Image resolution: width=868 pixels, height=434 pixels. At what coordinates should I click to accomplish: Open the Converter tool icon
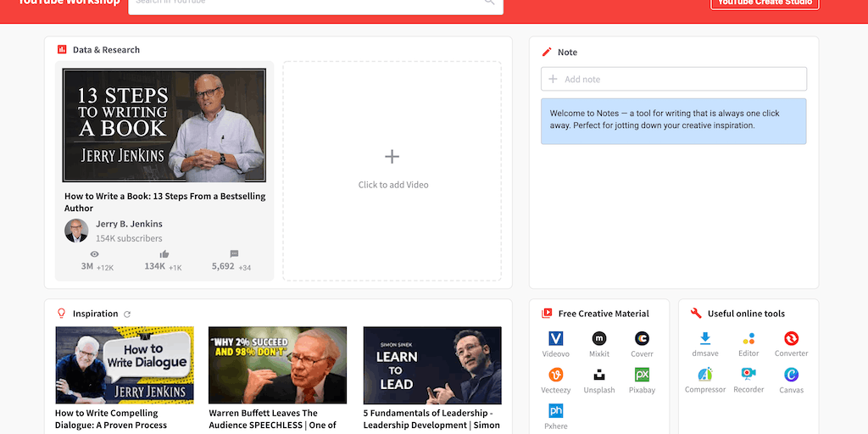(x=791, y=339)
